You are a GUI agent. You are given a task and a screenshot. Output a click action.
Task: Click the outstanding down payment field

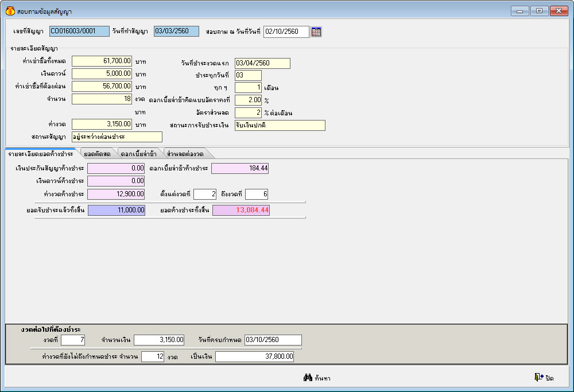coord(116,181)
